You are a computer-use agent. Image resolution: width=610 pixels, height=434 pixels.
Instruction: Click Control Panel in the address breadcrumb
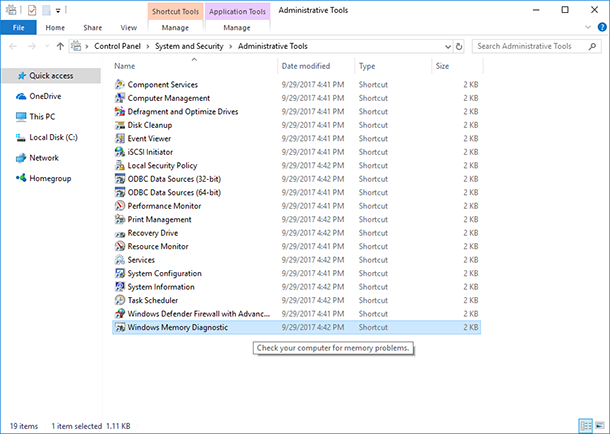117,46
